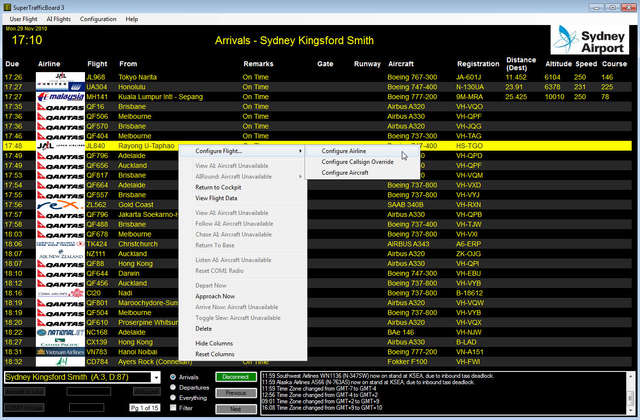Viewport: 640px width, 420px height.
Task: Click the log panel scrollbar
Action: (630, 393)
